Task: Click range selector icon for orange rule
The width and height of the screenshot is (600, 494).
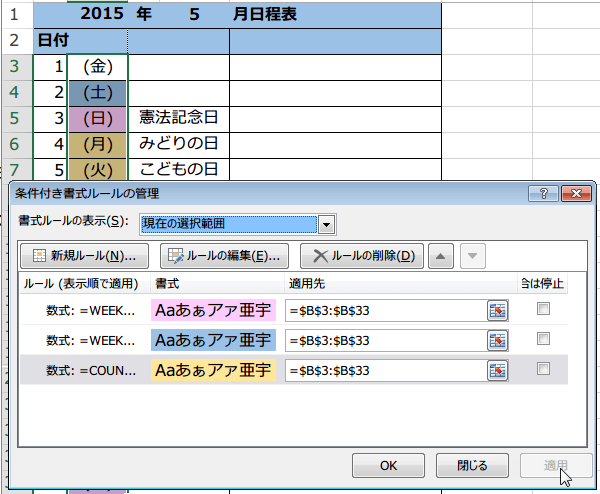Action: (x=498, y=371)
